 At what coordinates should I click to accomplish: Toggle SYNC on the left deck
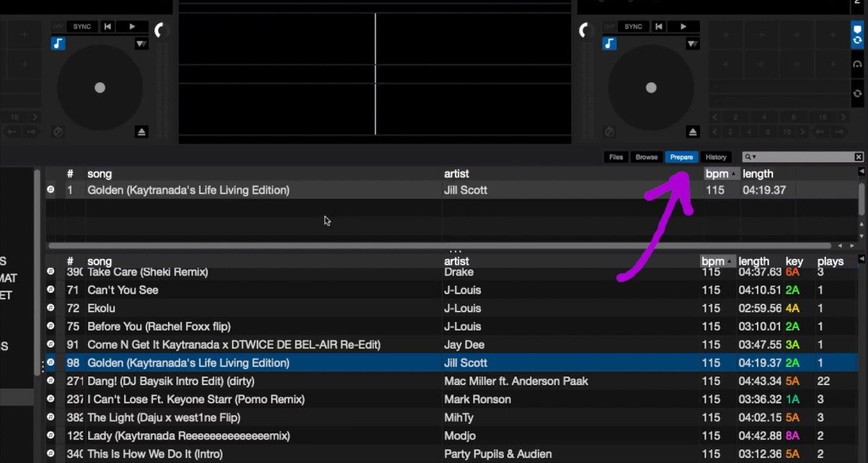click(81, 26)
